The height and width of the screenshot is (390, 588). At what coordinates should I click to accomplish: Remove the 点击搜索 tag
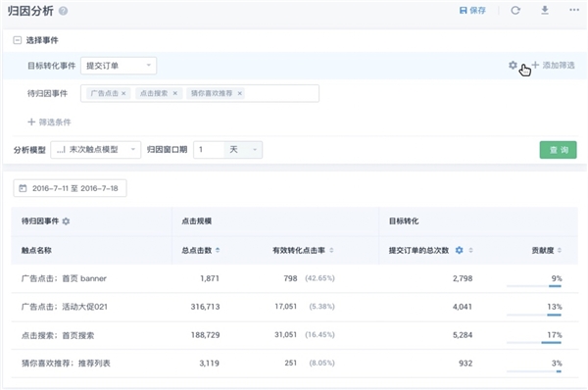pyautogui.click(x=174, y=93)
